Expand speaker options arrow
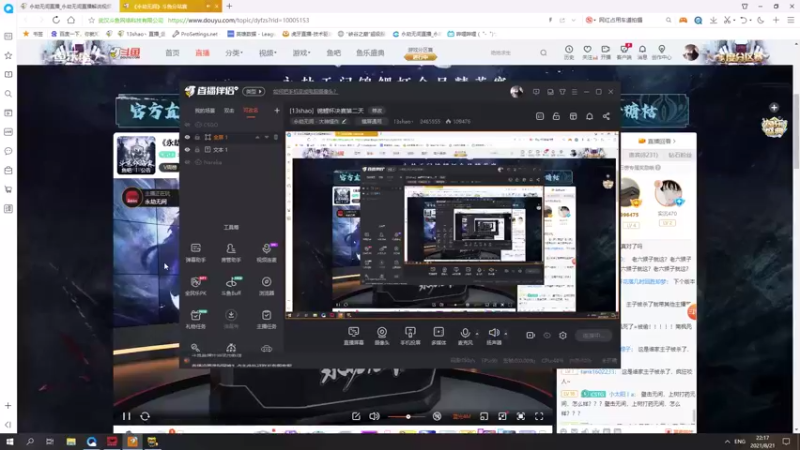The height and width of the screenshot is (450, 800). 506,334
